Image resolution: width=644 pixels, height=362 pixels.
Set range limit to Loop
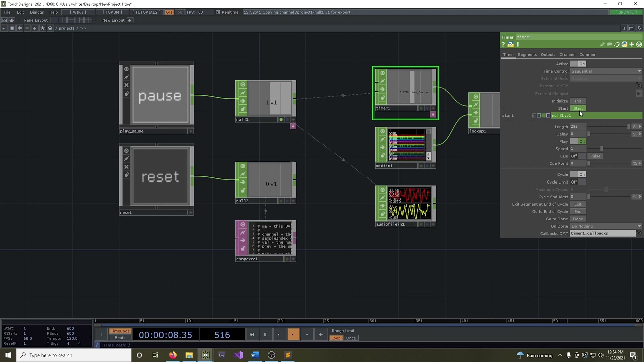click(x=335, y=338)
